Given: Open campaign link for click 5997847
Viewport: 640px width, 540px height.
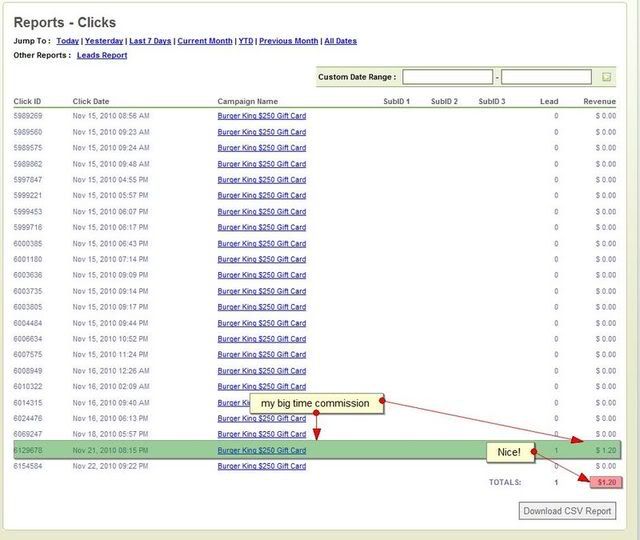Looking at the screenshot, I should pyautogui.click(x=262, y=180).
